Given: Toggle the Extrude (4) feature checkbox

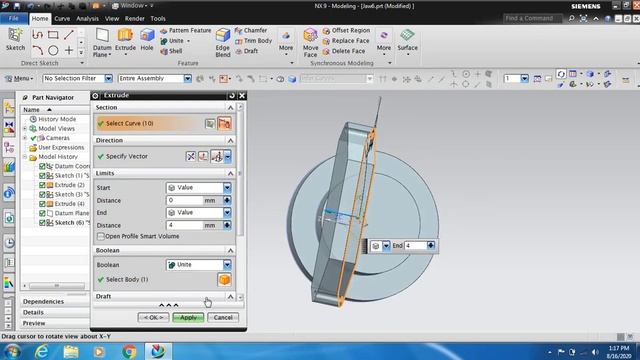Looking at the screenshot, I should pyautogui.click(x=42, y=204).
